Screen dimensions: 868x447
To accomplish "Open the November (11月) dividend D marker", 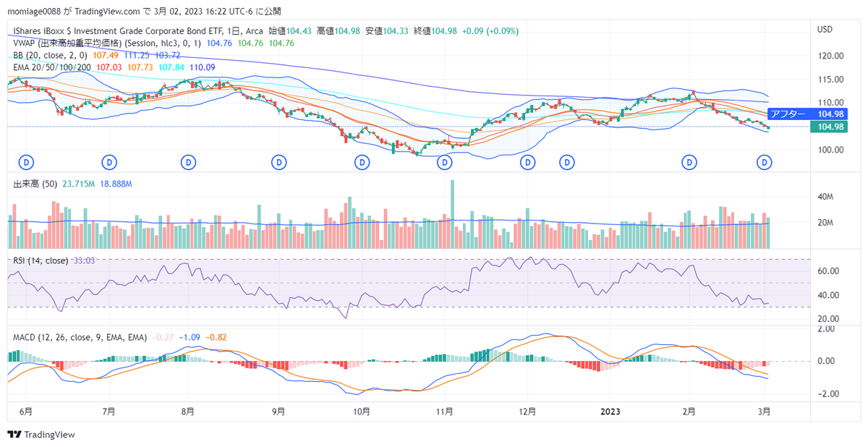I will coord(444,162).
